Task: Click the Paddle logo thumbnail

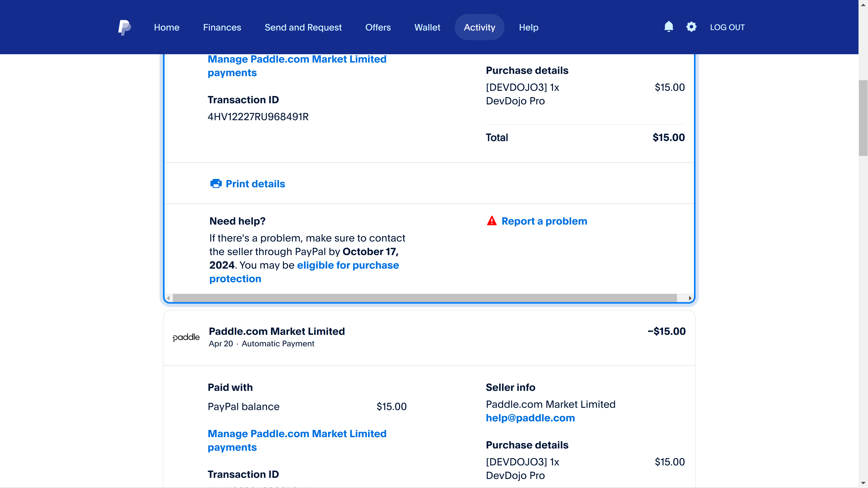Action: [x=186, y=337]
